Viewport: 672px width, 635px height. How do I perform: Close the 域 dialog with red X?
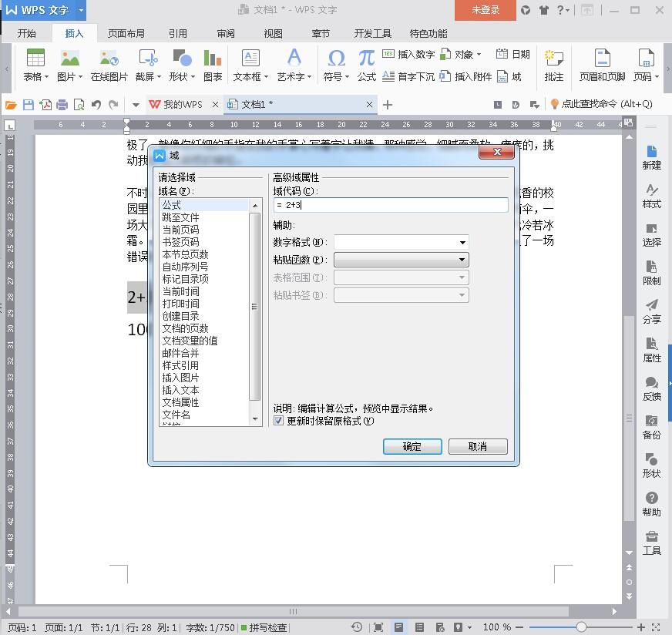pyautogui.click(x=497, y=152)
